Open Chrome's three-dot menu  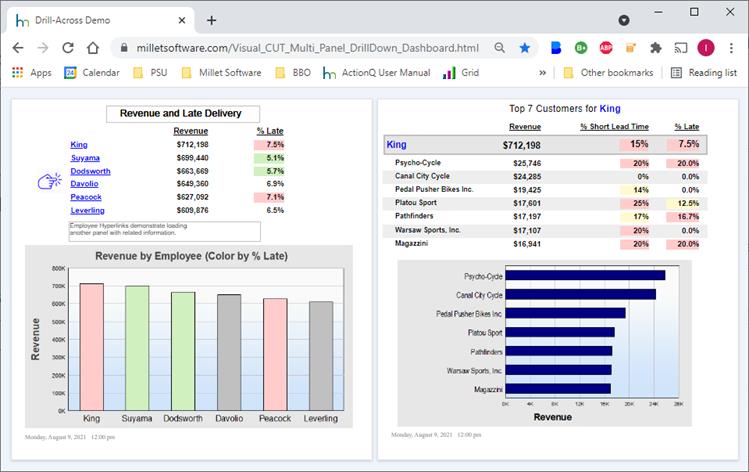coord(730,47)
